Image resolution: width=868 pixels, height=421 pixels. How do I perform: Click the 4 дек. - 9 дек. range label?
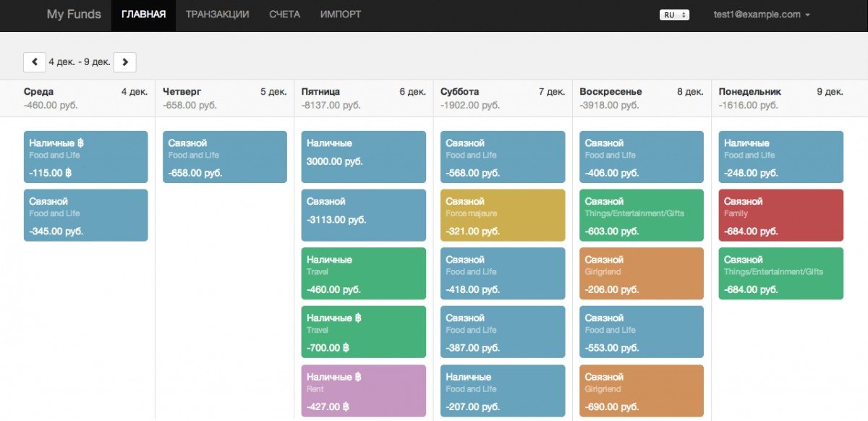click(x=80, y=62)
